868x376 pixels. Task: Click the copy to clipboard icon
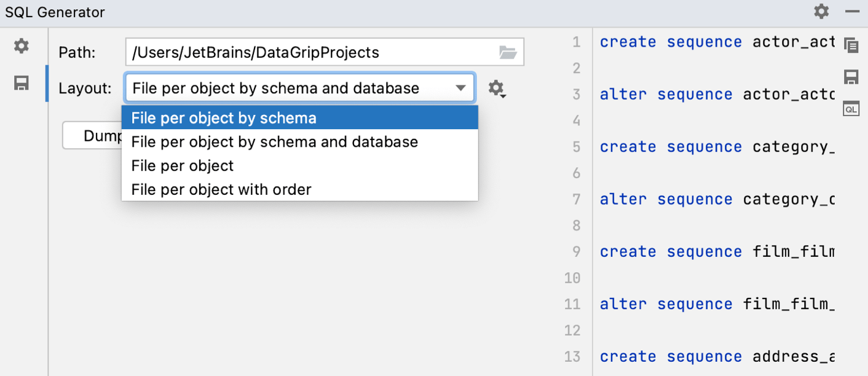[x=851, y=45]
